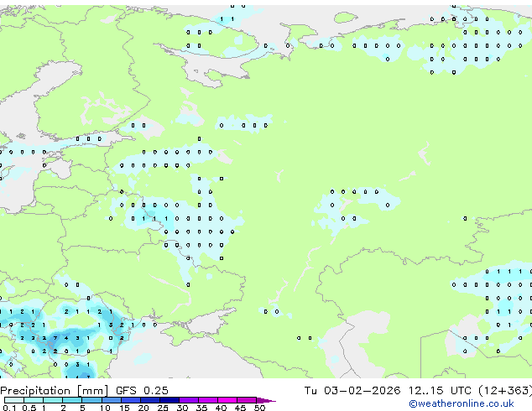Click the '10' legend scale label
Screen dimensions: 532x411
(x=105, y=408)
